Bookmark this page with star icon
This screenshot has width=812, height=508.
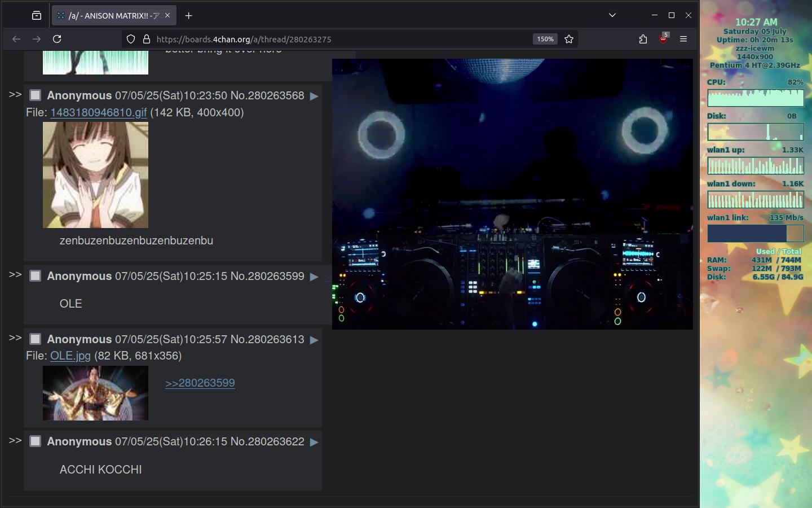(x=569, y=39)
